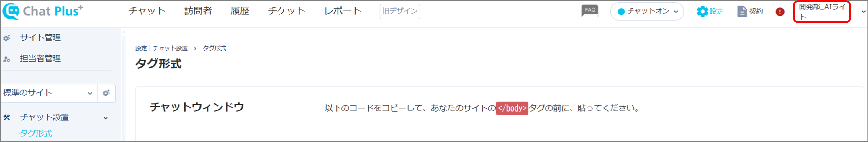Viewport: 868px width, 142px height.
Task: Open the チャット menu
Action: 147,11
